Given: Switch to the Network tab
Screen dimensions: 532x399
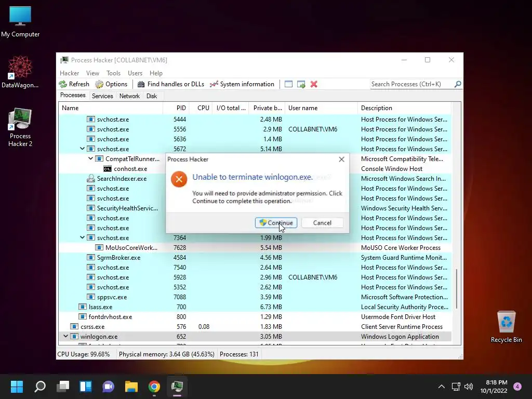Looking at the screenshot, I should pos(129,96).
